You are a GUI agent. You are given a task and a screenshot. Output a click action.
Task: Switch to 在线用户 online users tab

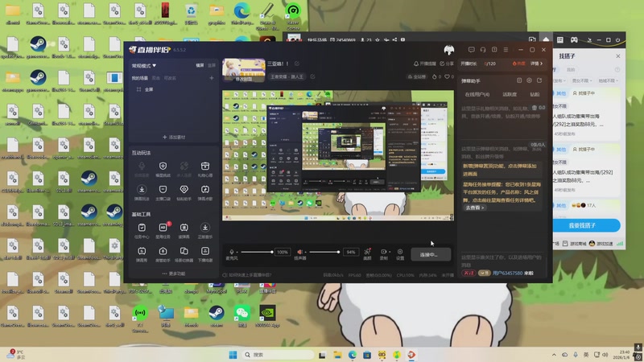477,94
